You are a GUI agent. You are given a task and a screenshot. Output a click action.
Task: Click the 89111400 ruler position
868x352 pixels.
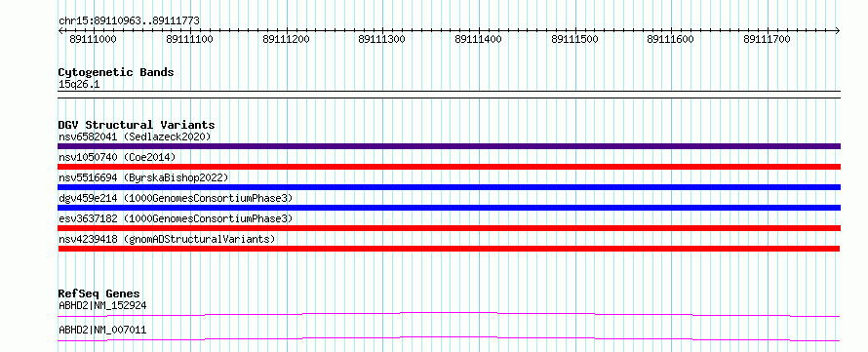coord(478,39)
